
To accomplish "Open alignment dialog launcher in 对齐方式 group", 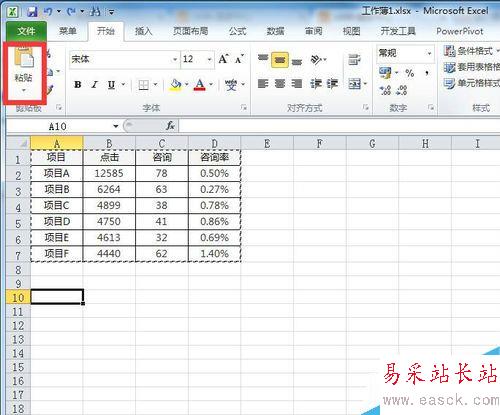I will click(366, 107).
